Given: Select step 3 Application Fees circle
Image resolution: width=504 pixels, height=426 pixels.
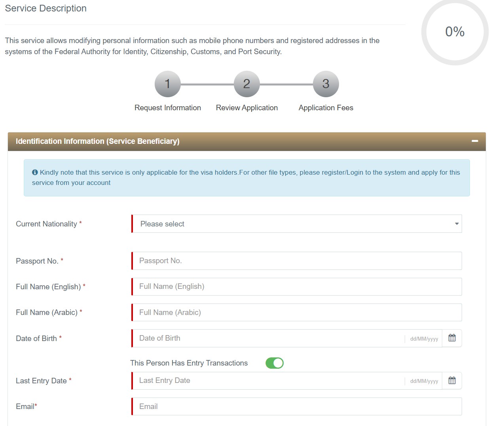Looking at the screenshot, I should [x=326, y=84].
